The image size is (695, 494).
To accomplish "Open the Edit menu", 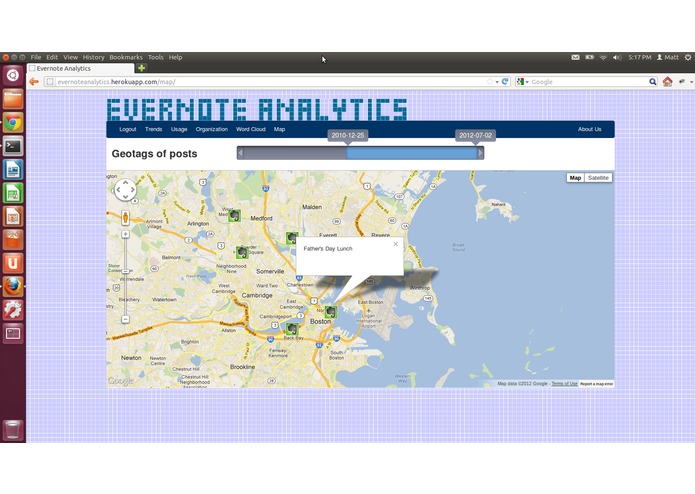I will (52, 57).
